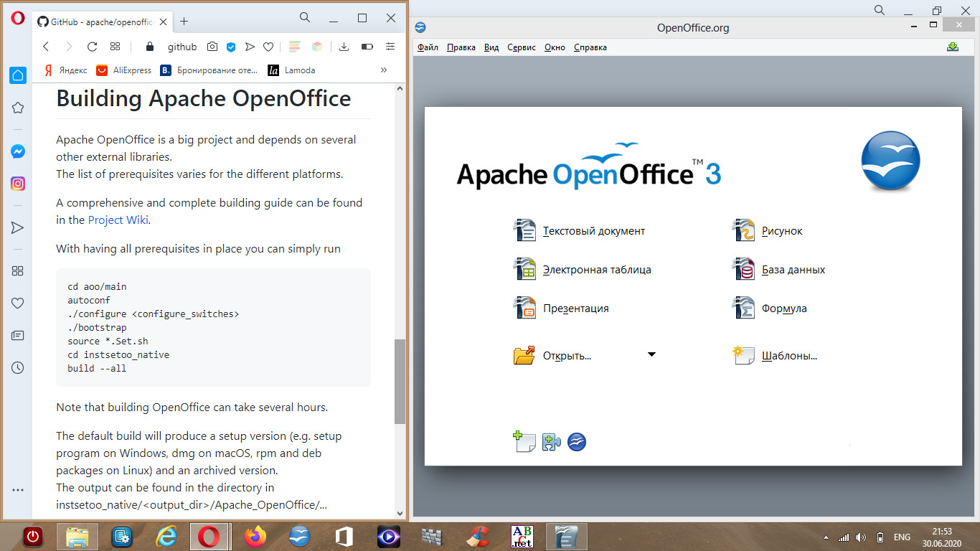
Task: Create new Электронная таблица in OpenOffice
Action: pos(582,270)
